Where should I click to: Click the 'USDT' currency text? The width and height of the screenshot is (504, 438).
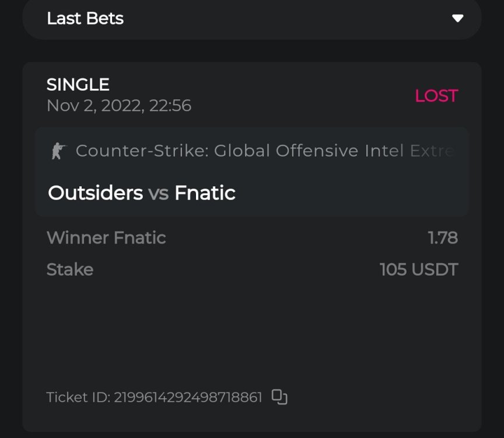tap(435, 269)
